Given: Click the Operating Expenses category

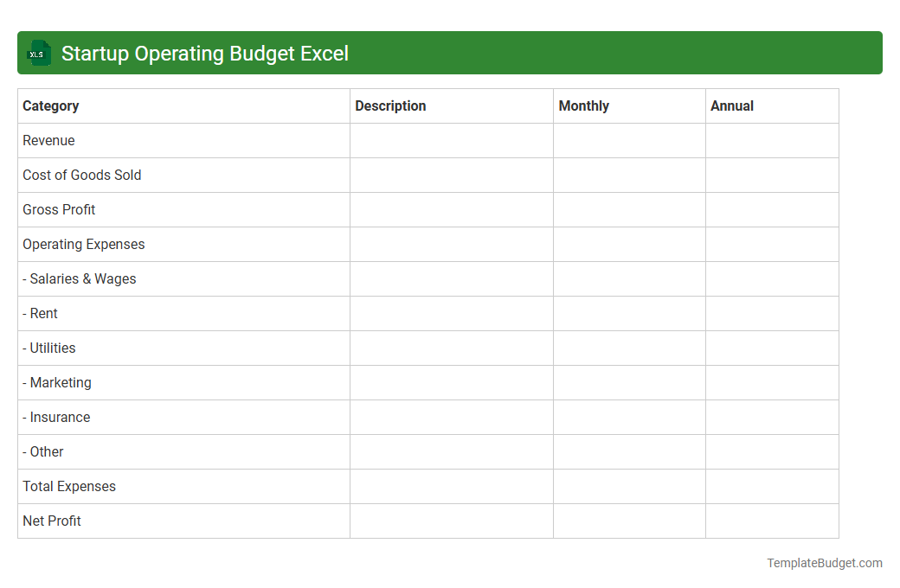Looking at the screenshot, I should click(x=83, y=244).
